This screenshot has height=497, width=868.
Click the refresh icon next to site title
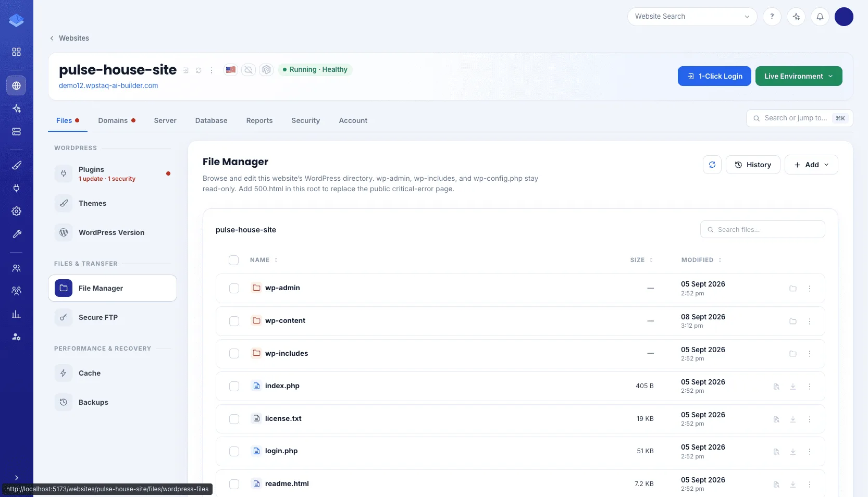[x=199, y=70]
